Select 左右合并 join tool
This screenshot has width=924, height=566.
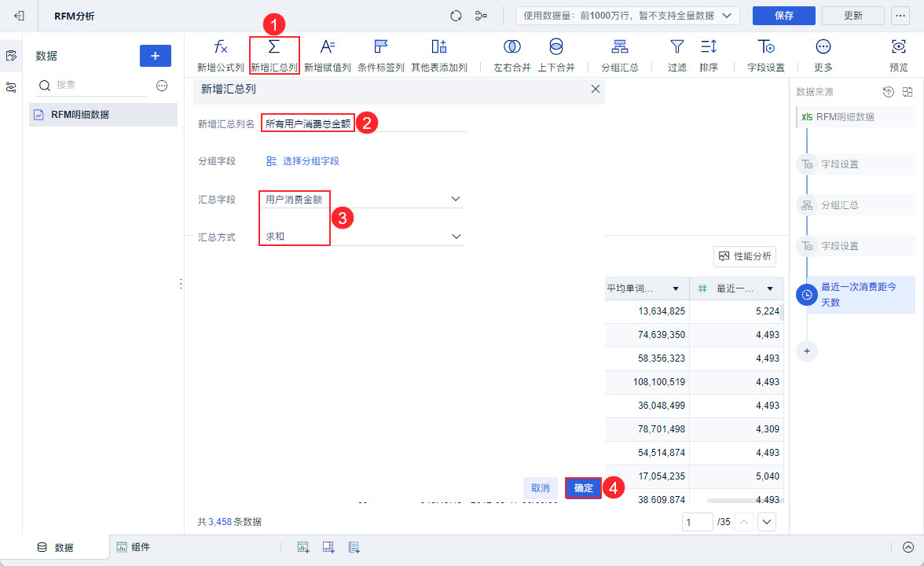point(512,55)
